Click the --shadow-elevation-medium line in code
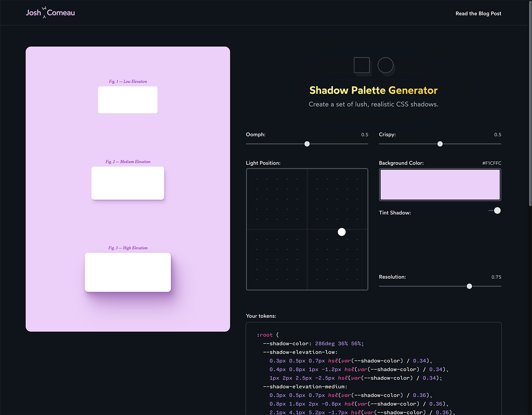Image resolution: width=532 pixels, height=415 pixels. click(x=305, y=387)
